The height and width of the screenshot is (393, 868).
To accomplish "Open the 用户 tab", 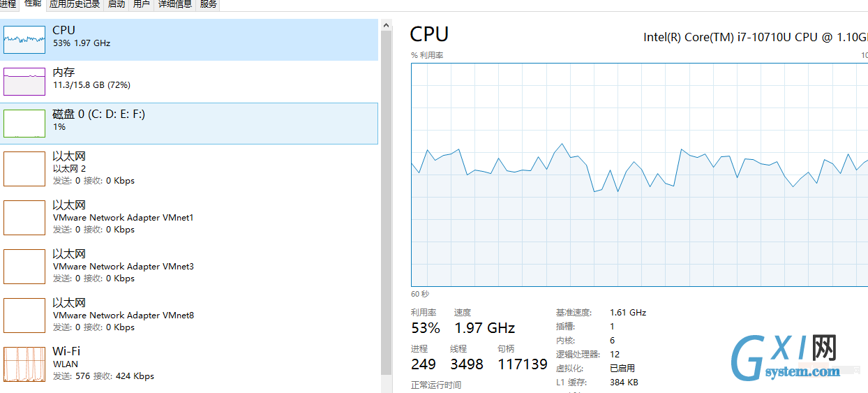I will [142, 4].
